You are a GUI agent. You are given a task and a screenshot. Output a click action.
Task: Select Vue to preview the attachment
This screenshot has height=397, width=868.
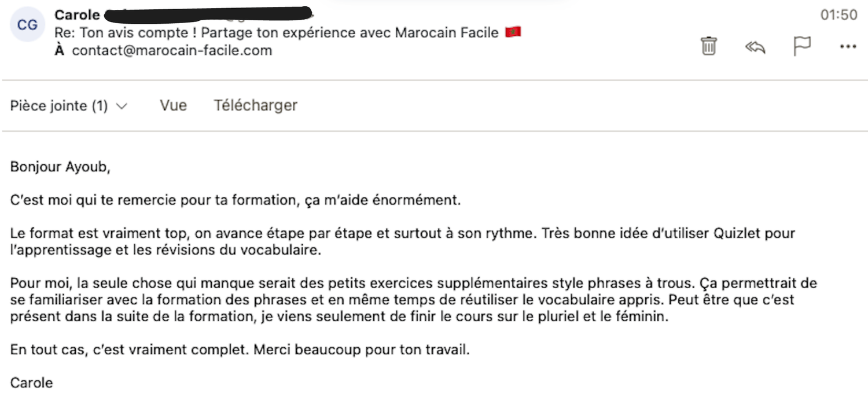[x=174, y=105]
